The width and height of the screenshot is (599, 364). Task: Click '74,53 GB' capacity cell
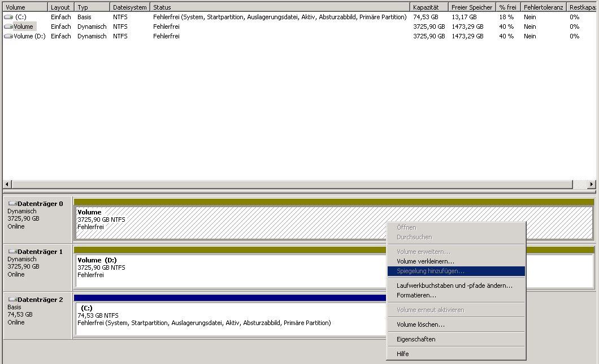pyautogui.click(x=426, y=17)
